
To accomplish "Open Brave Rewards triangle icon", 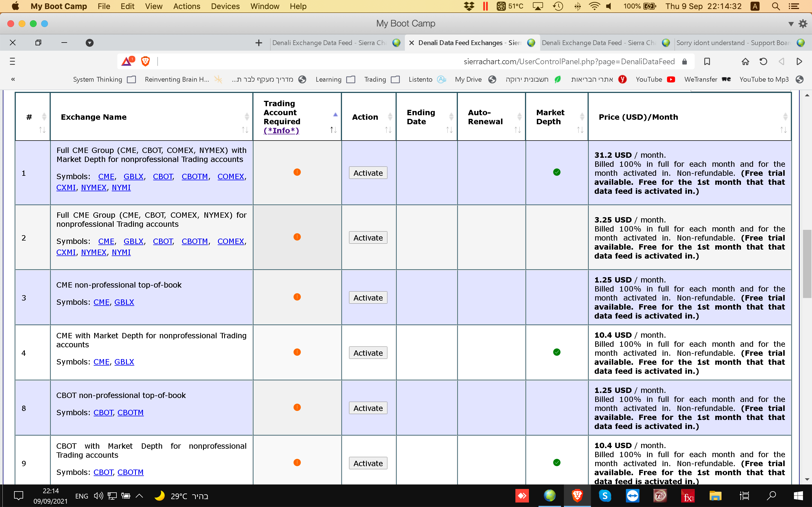I will click(x=127, y=61).
